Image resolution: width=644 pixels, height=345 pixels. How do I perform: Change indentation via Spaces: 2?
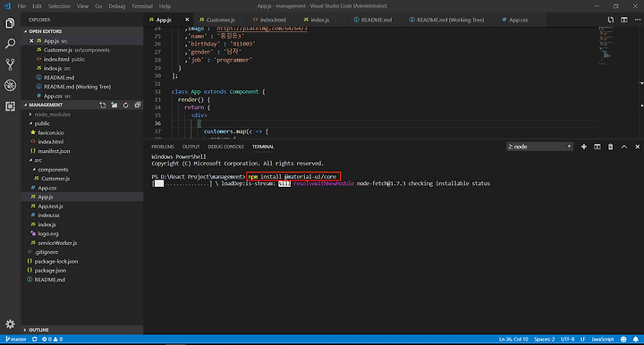coord(544,340)
